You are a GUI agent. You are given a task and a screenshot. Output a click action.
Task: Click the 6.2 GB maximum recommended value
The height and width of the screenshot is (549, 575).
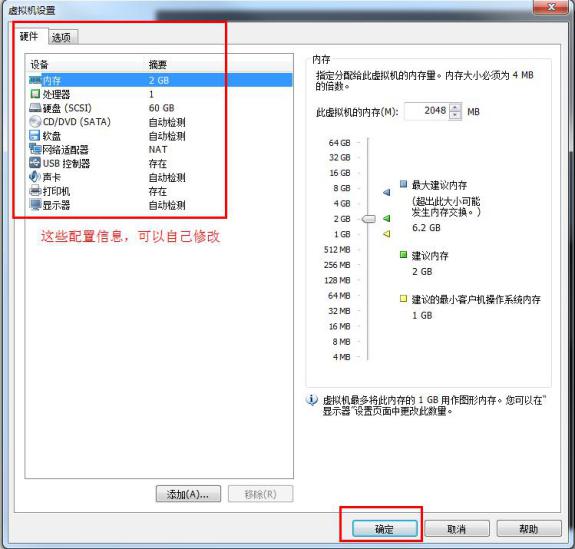point(426,228)
